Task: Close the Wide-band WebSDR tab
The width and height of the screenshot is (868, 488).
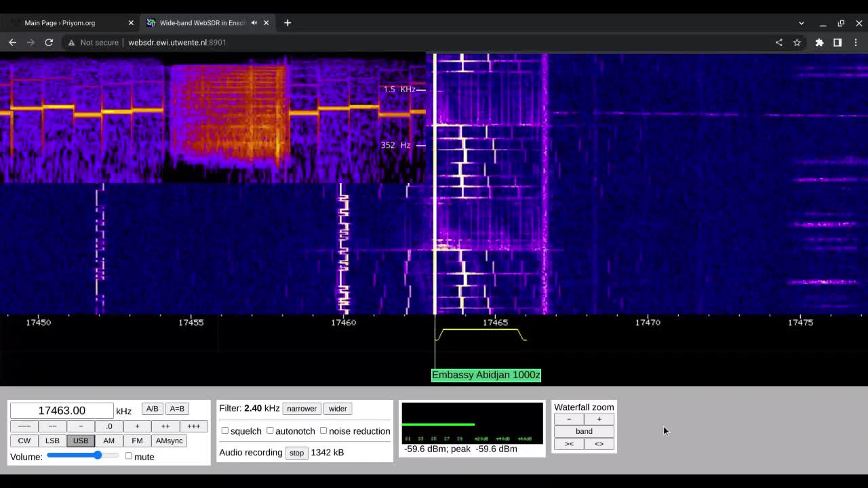Action: click(x=266, y=22)
